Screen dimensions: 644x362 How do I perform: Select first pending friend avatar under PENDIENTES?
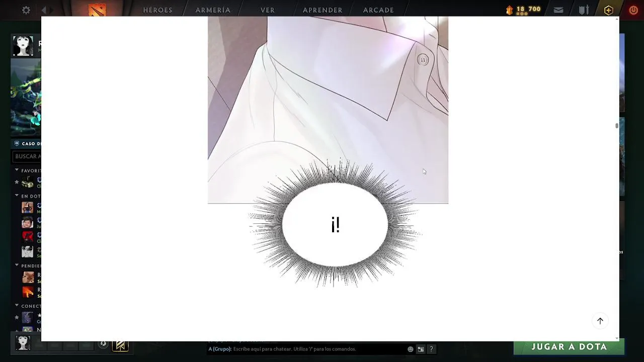click(x=28, y=277)
